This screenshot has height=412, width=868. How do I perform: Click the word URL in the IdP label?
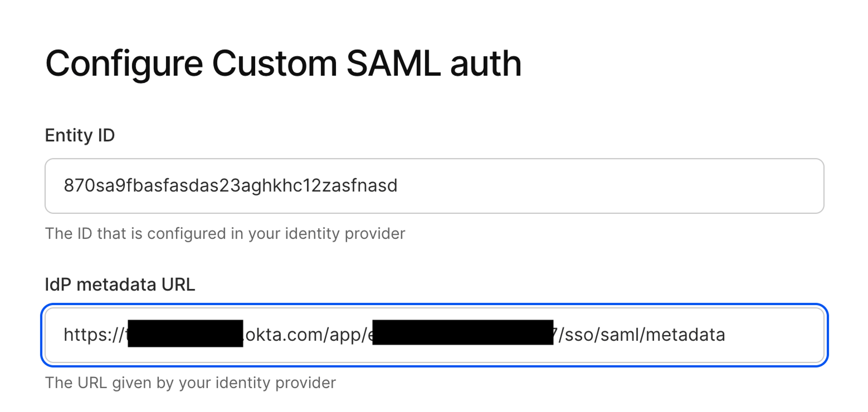tap(178, 285)
